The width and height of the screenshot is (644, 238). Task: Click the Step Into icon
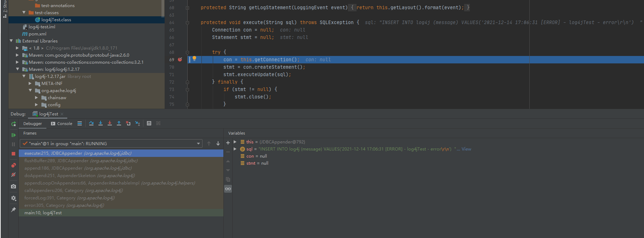101,123
